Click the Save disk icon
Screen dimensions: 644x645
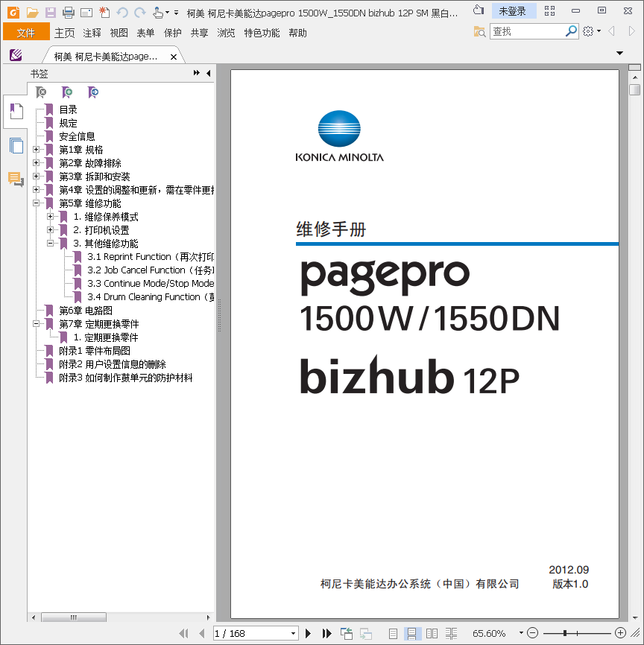coord(50,13)
